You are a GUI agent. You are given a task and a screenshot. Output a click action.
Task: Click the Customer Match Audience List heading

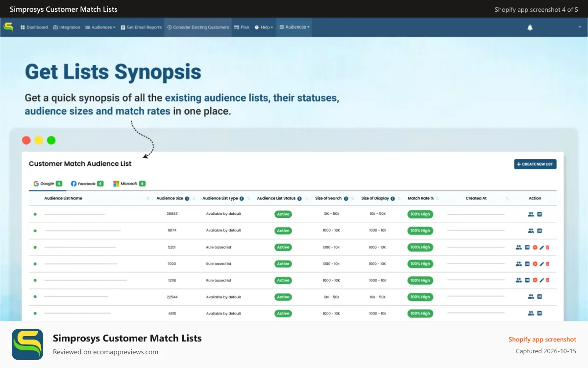click(x=80, y=163)
